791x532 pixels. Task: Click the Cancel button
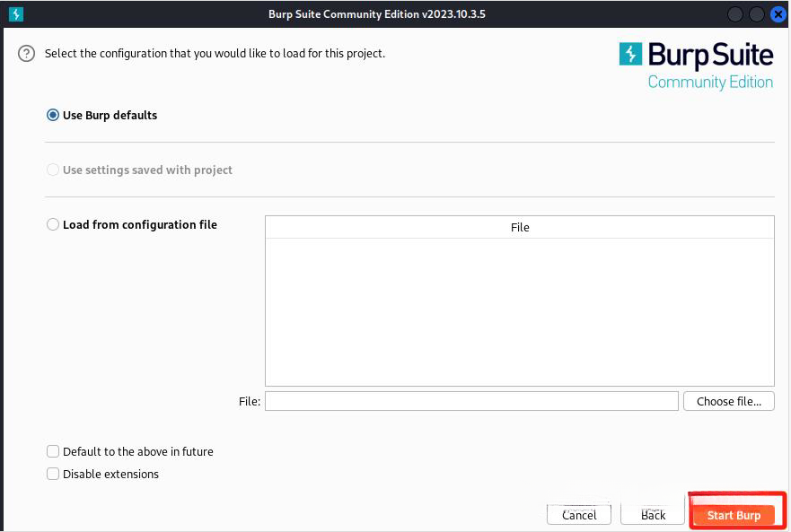(579, 515)
